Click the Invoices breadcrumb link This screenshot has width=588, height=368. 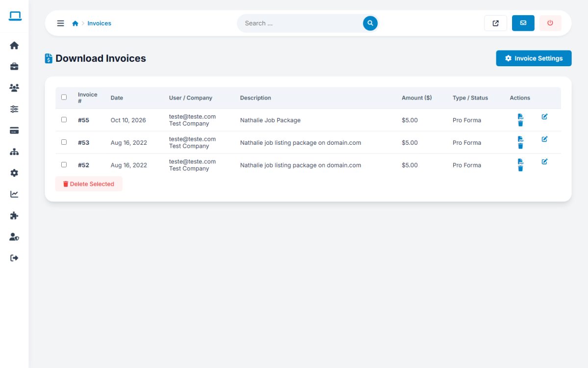point(99,23)
